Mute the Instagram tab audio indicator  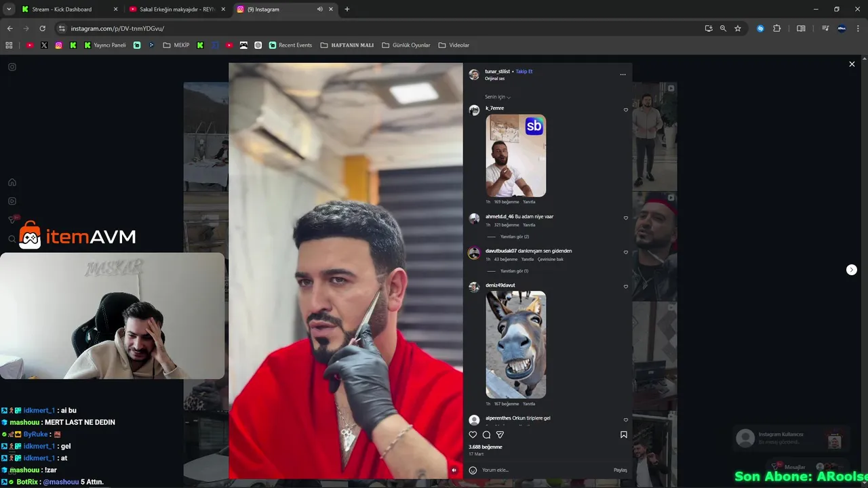point(319,9)
